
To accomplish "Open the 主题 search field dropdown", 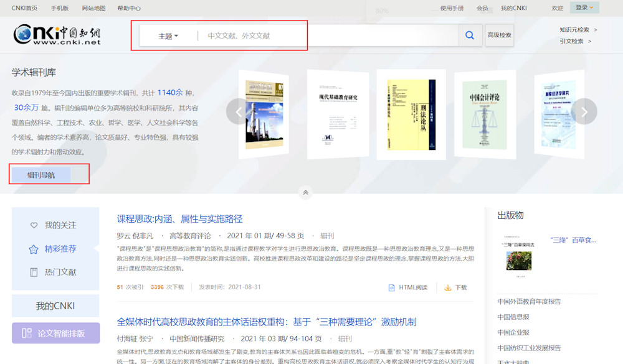I will [x=168, y=36].
